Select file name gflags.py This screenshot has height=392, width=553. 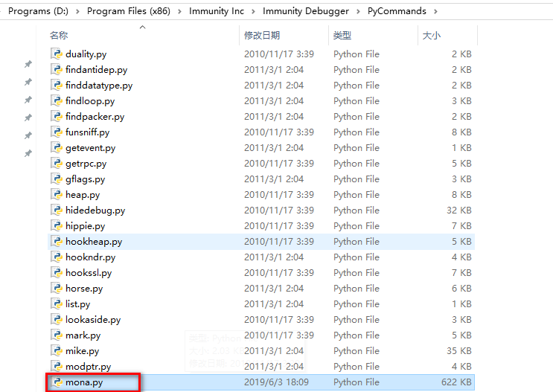[x=85, y=179]
